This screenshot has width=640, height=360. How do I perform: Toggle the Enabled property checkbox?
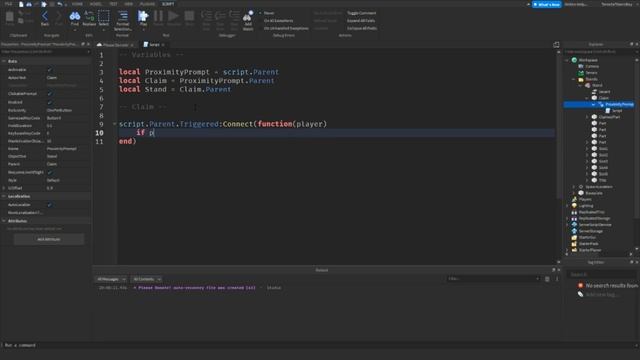click(x=50, y=102)
